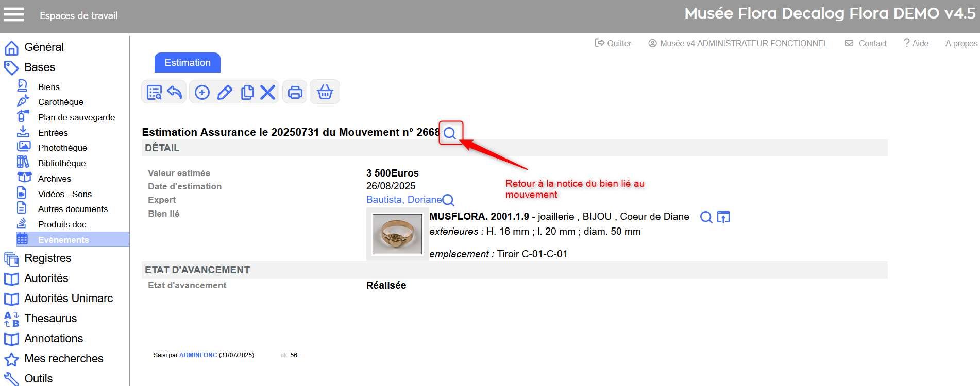
Task: Open Evènements in the sidebar
Action: [x=63, y=240]
